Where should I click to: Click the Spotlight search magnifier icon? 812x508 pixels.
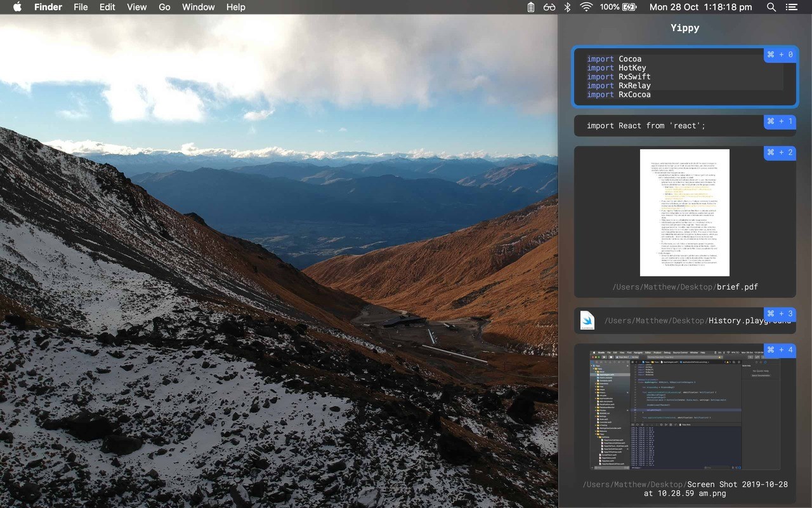tap(771, 7)
